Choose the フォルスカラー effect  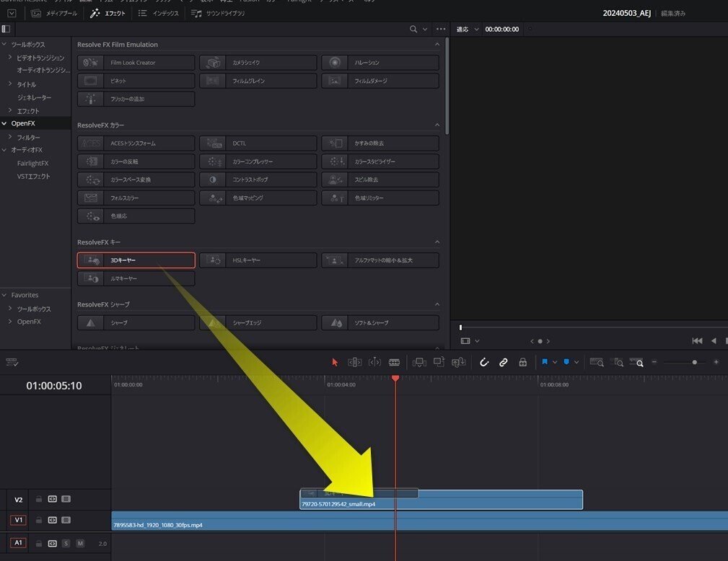click(x=136, y=198)
